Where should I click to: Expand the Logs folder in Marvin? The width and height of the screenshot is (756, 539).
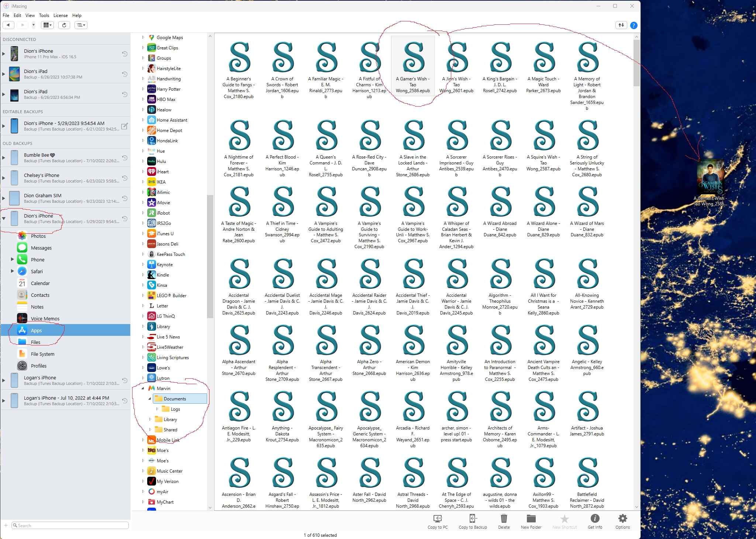(157, 409)
